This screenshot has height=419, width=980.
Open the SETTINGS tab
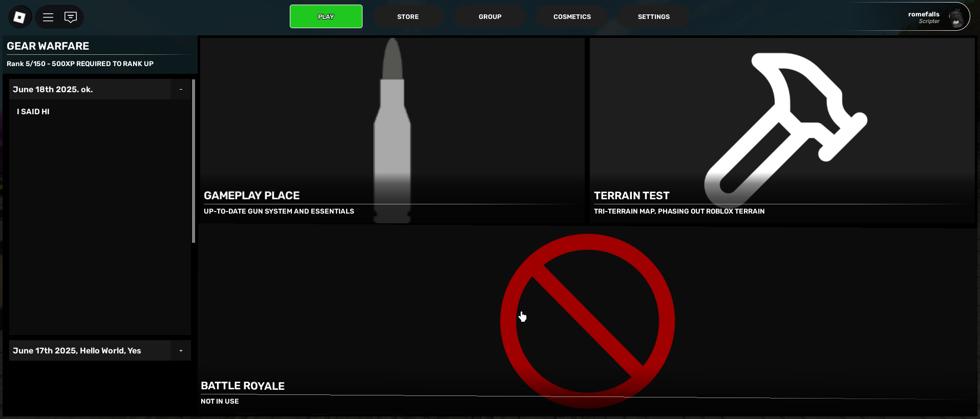pyautogui.click(x=654, y=16)
